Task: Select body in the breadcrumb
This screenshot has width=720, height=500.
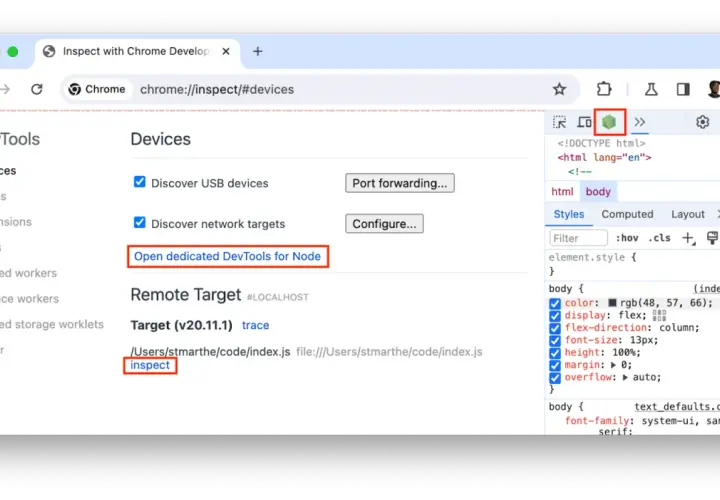Action: point(598,191)
